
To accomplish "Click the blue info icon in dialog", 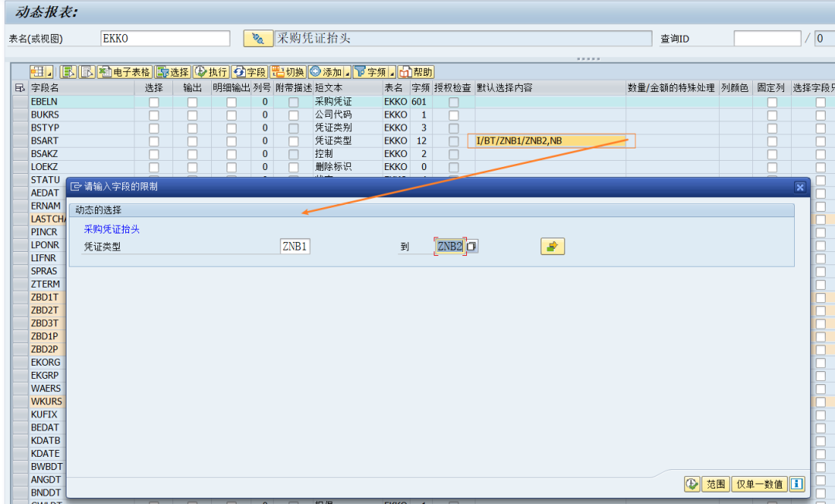I will pos(796,484).
